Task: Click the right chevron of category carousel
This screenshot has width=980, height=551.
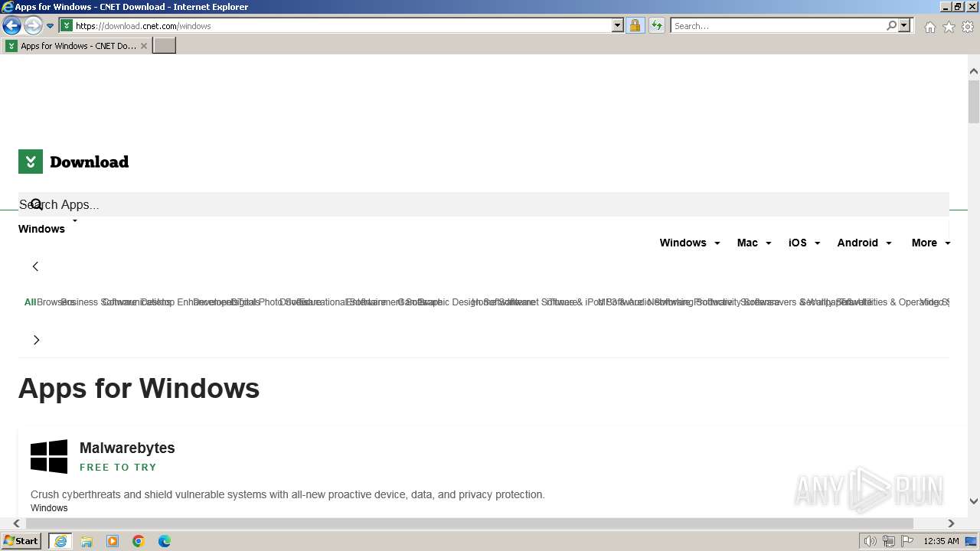Action: [36, 340]
